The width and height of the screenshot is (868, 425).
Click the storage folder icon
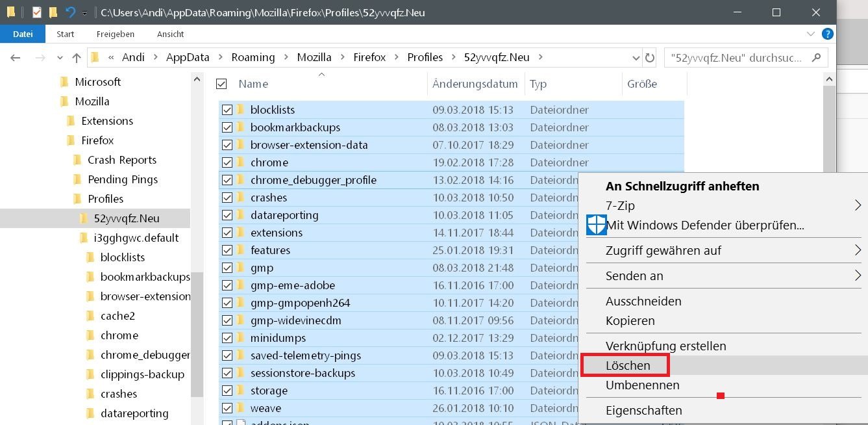[240, 391]
